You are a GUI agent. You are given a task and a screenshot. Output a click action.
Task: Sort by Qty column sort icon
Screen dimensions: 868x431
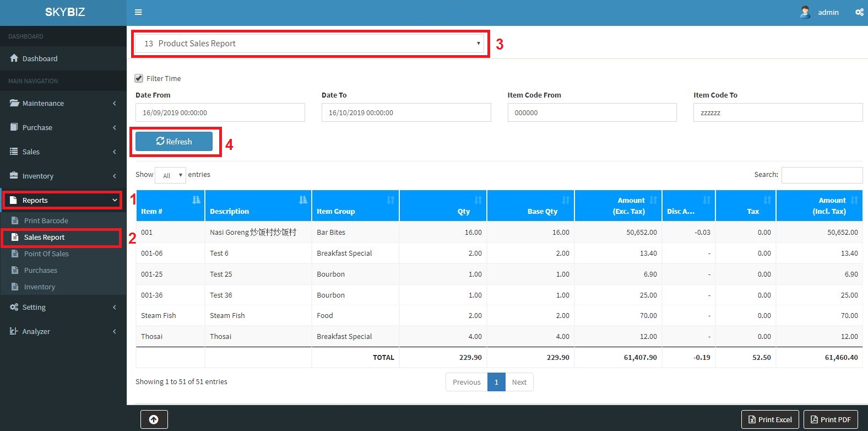coord(478,200)
